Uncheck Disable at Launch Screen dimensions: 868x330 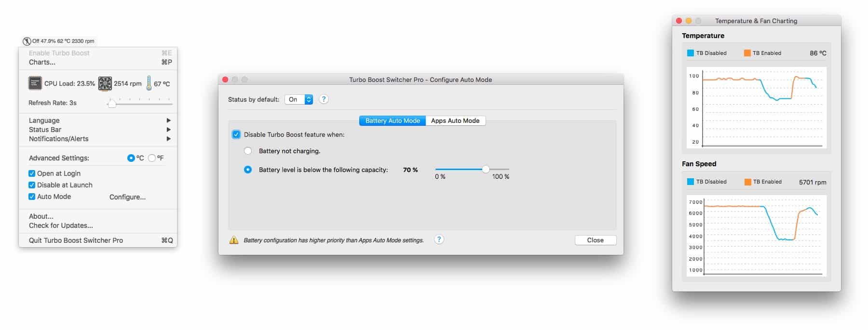point(32,185)
